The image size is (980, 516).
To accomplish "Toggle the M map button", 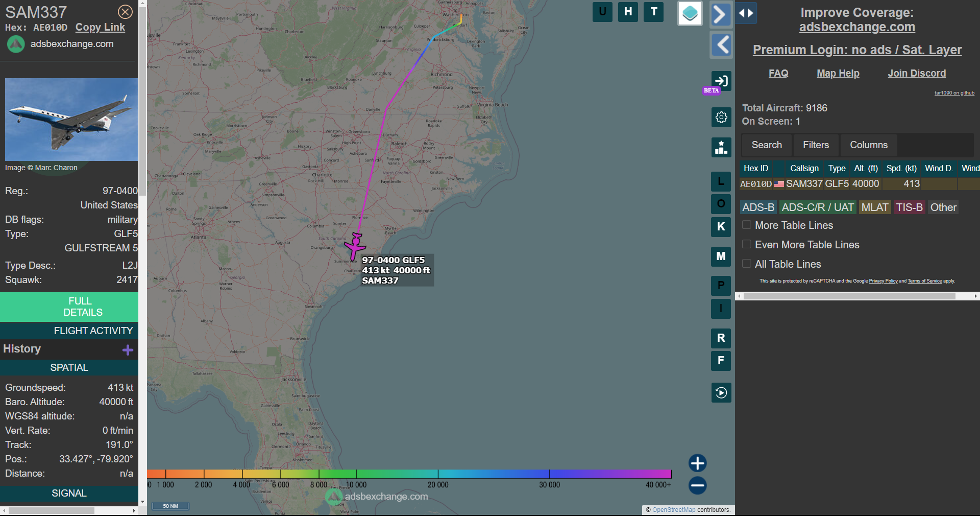I will [x=721, y=256].
